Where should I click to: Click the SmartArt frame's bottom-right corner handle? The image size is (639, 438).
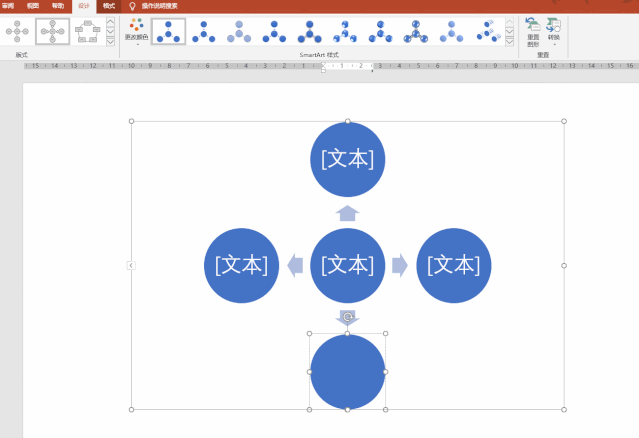coord(564,409)
